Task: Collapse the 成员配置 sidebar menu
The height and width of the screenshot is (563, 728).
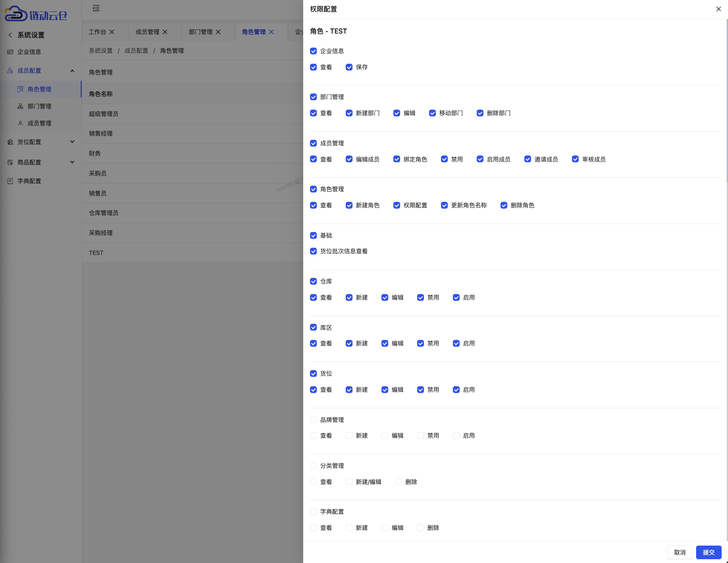Action: click(72, 71)
